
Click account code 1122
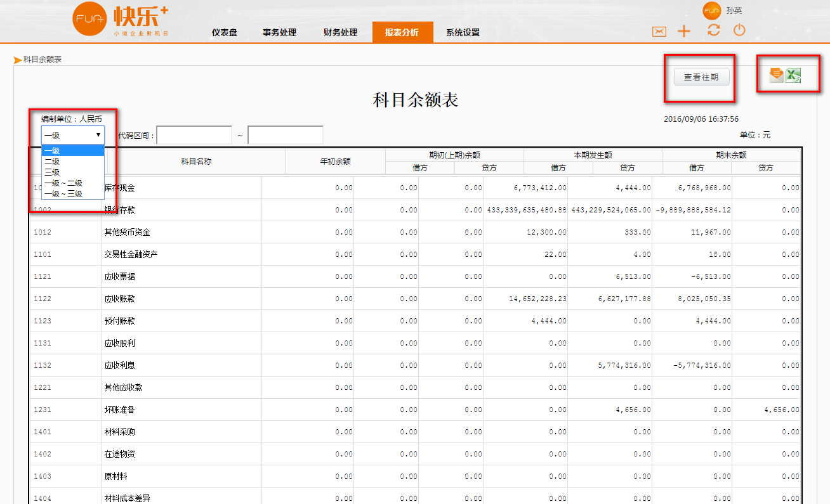pyautogui.click(x=43, y=299)
